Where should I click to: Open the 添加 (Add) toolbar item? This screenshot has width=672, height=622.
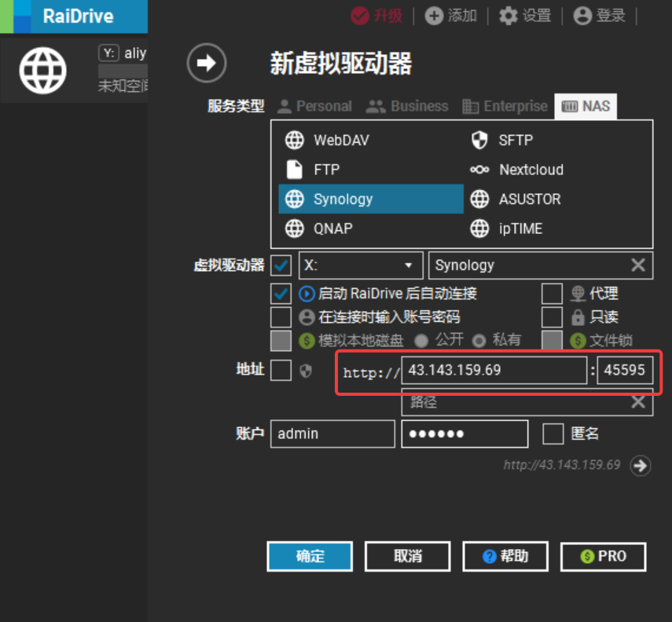point(451,16)
